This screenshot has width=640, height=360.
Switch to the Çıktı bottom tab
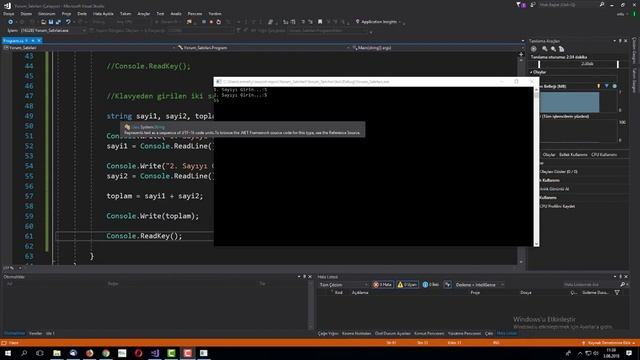(x=489, y=333)
